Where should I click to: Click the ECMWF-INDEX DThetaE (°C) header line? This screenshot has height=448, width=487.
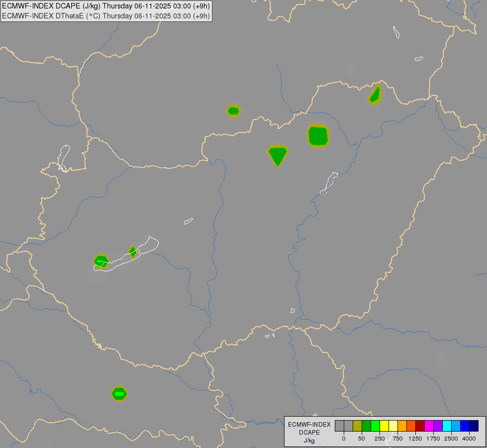point(106,16)
